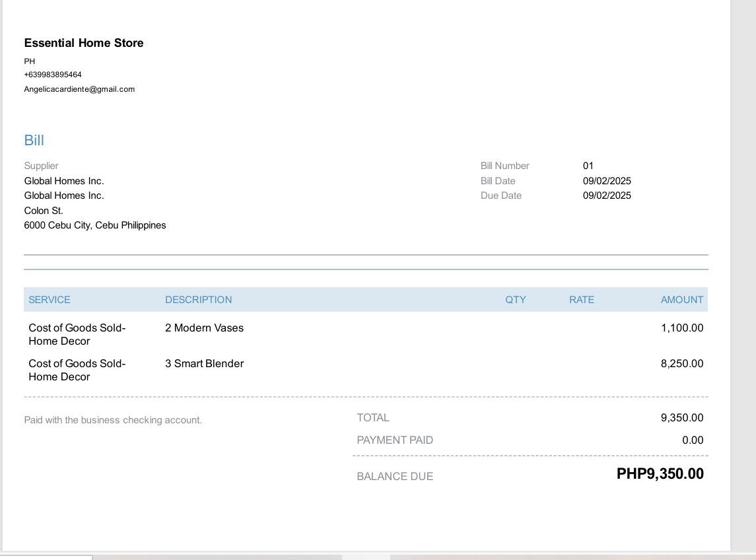Click the Supplier label
Image resolution: width=756 pixels, height=560 pixels.
click(42, 166)
